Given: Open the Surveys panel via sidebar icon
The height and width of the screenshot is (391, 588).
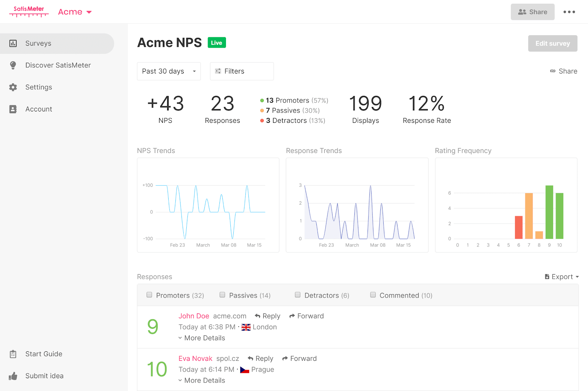Looking at the screenshot, I should click(13, 43).
